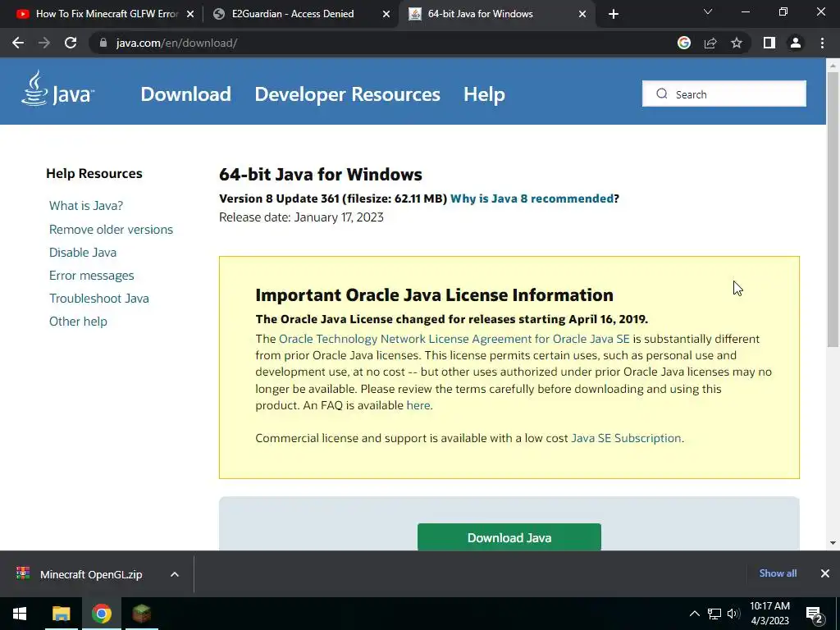Open Remove older versions link
840x630 pixels.
(x=111, y=230)
